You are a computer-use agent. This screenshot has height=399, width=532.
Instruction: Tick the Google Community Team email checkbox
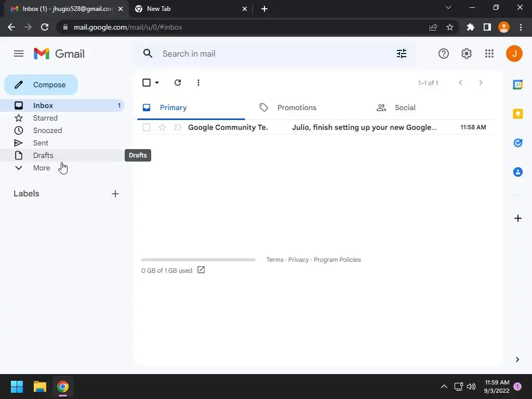(146, 127)
